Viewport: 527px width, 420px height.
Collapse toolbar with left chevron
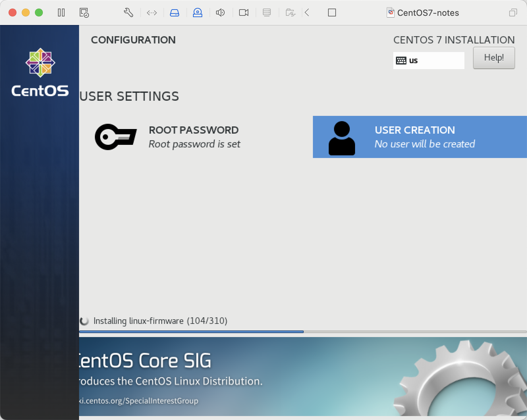[x=307, y=13]
